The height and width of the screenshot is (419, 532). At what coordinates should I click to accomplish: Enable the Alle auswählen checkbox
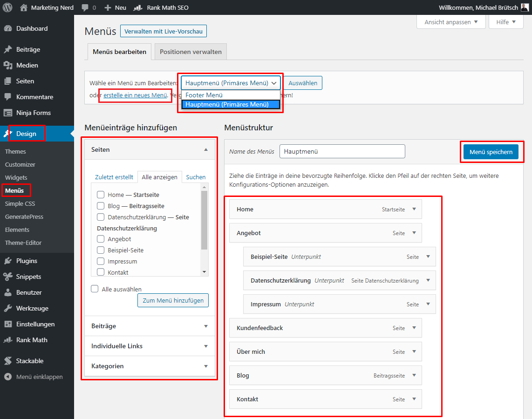pyautogui.click(x=95, y=289)
